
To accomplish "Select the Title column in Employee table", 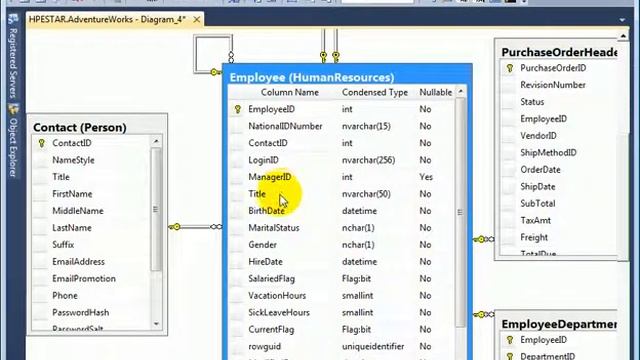I will click(257, 194).
